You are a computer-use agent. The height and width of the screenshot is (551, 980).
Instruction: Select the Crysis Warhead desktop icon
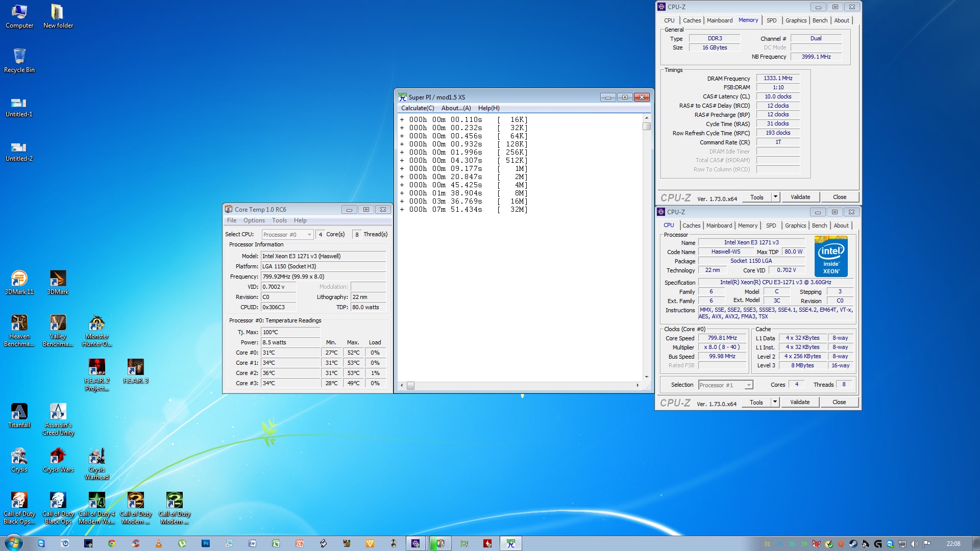(x=97, y=464)
